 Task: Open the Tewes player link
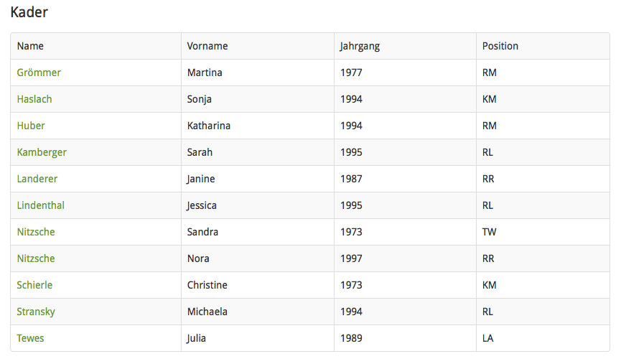tap(30, 338)
